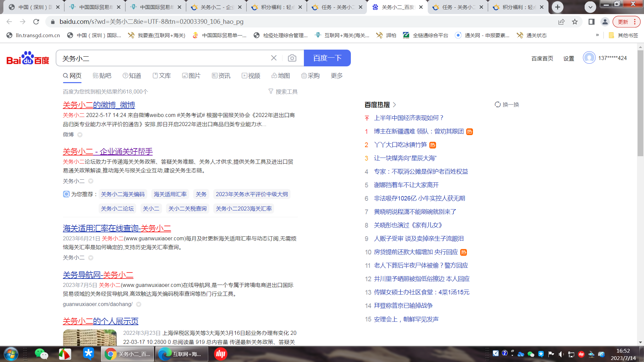
Task: Click the volume icon in system tray
Action: 561,354
